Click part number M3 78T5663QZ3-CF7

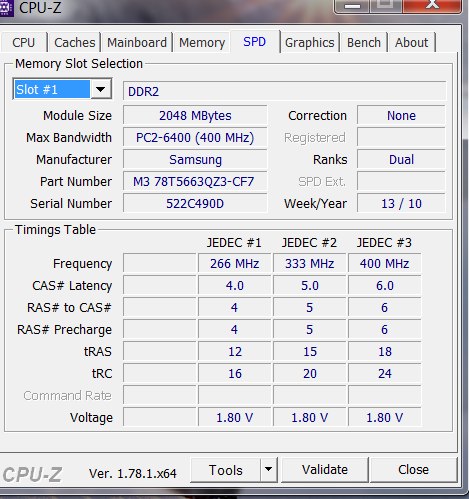click(195, 182)
